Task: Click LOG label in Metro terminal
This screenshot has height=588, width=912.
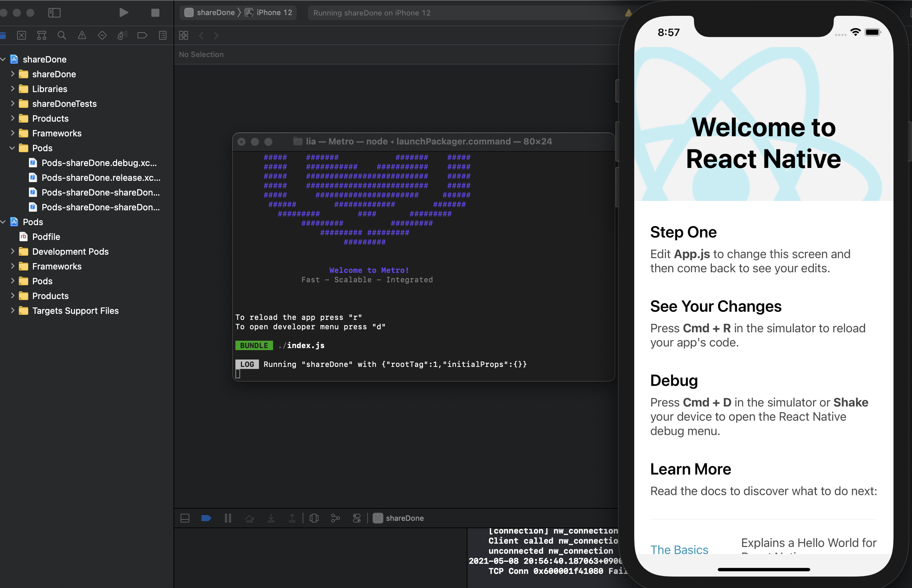Action: pyautogui.click(x=247, y=364)
